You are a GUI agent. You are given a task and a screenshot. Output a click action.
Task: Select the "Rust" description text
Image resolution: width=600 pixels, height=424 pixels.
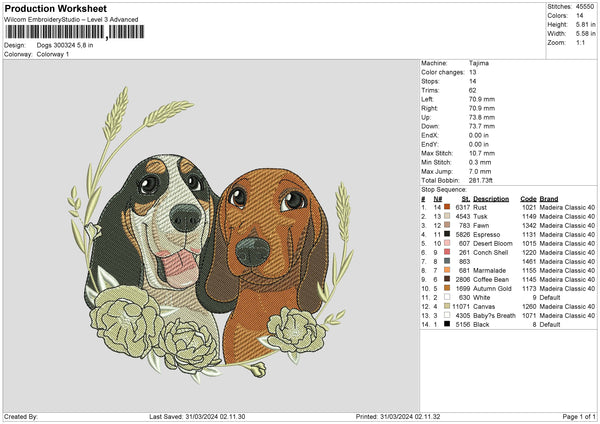(x=480, y=207)
